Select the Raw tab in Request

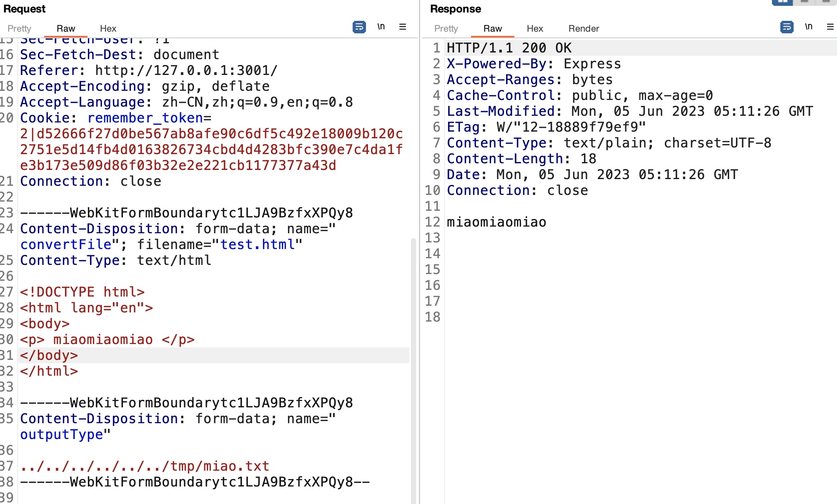[x=66, y=28]
